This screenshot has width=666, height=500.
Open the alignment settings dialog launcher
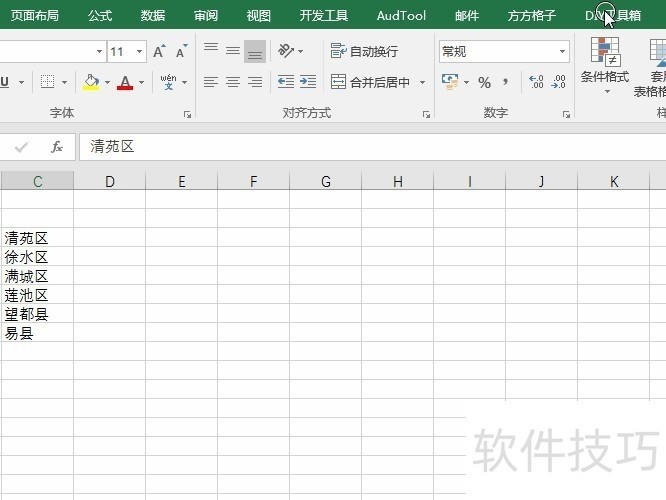426,114
